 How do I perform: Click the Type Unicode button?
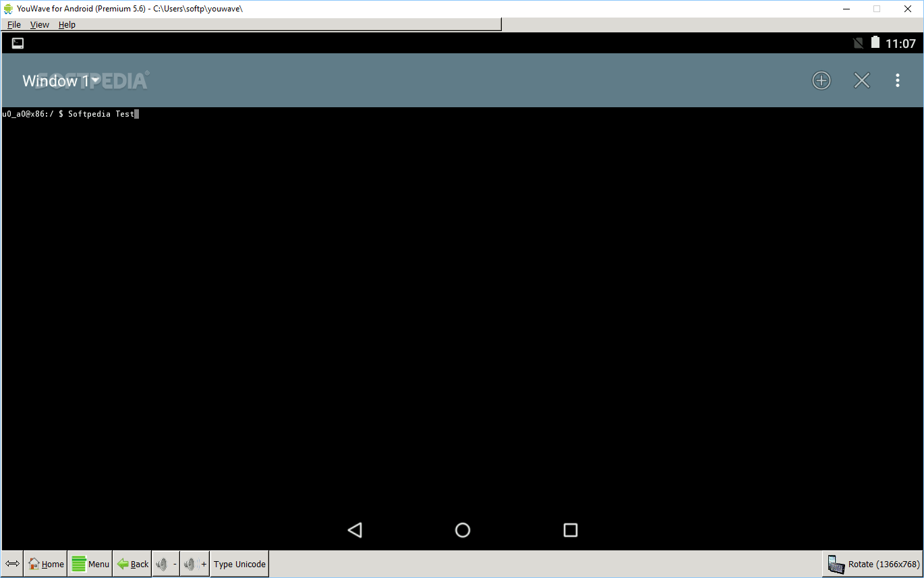tap(239, 564)
